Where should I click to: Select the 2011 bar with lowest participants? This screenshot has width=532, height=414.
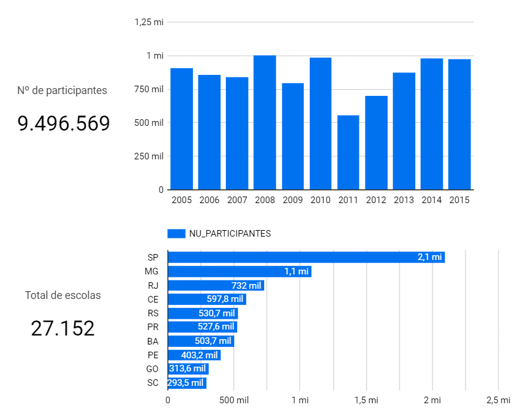pyautogui.click(x=348, y=150)
